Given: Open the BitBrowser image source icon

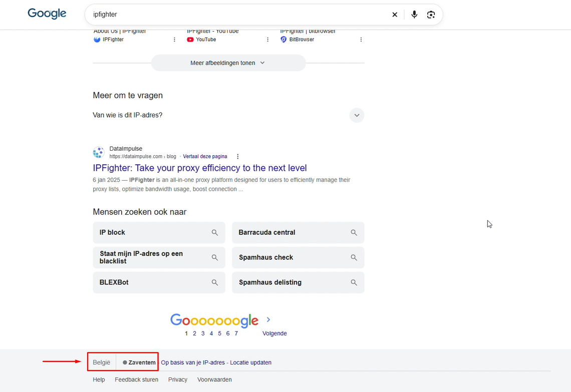Looking at the screenshot, I should tap(283, 40).
